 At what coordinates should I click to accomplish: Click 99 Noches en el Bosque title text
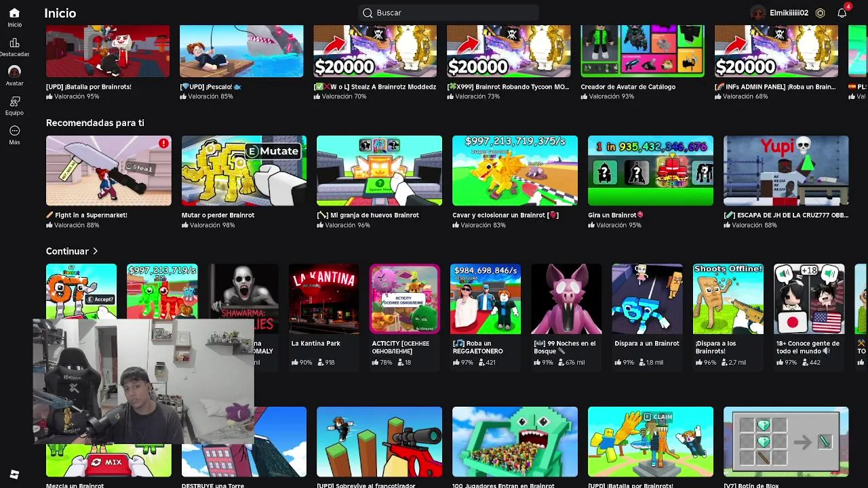pyautogui.click(x=565, y=347)
